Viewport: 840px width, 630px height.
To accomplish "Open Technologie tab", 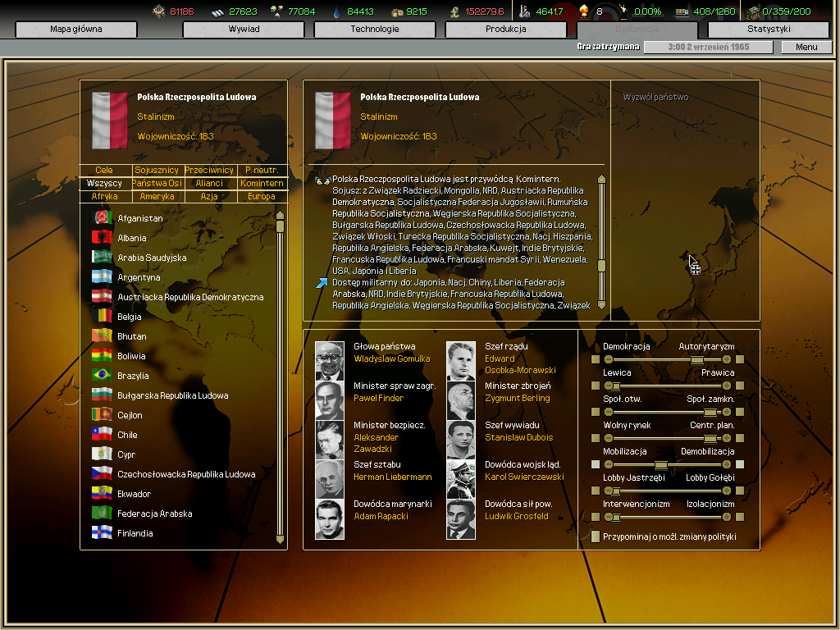I will coord(374,29).
